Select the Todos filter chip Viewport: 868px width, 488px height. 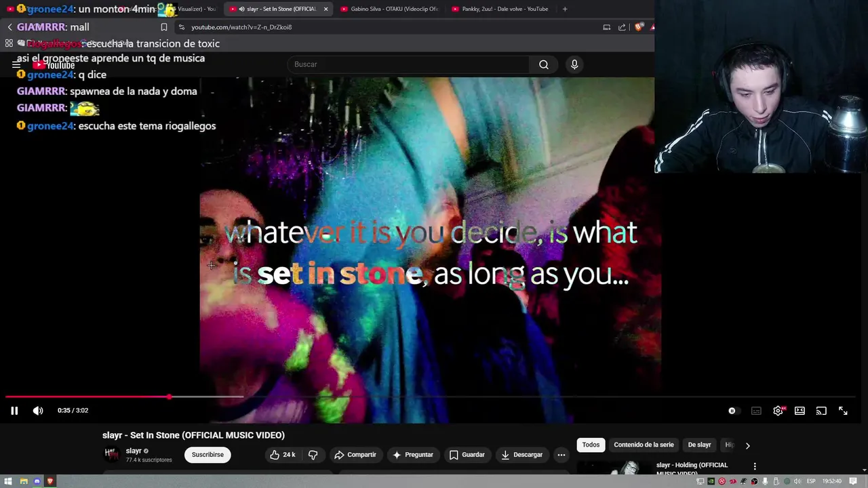click(591, 445)
